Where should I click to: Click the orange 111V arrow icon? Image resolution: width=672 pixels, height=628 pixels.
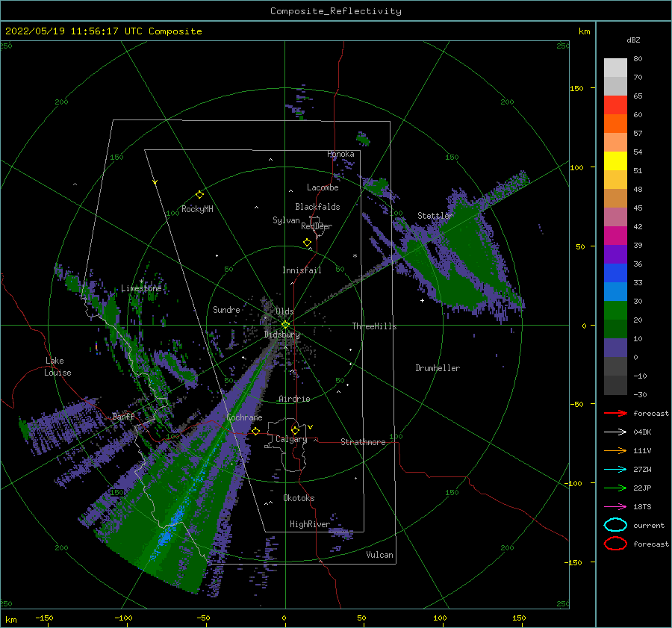coord(615,450)
